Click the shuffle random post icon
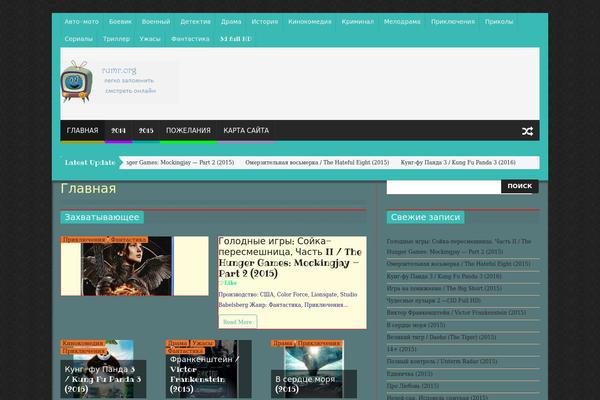The width and height of the screenshot is (600, 400). (x=527, y=131)
